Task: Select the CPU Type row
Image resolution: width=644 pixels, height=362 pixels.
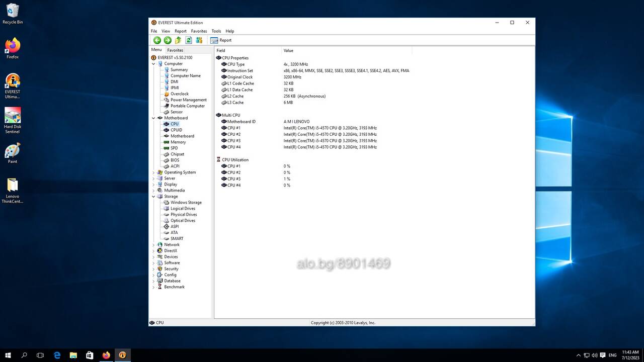Action: pyautogui.click(x=373, y=64)
